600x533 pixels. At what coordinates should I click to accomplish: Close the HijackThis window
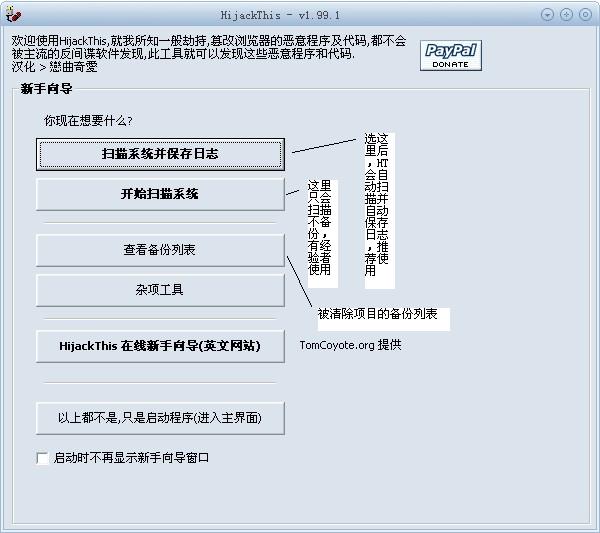[x=585, y=15]
